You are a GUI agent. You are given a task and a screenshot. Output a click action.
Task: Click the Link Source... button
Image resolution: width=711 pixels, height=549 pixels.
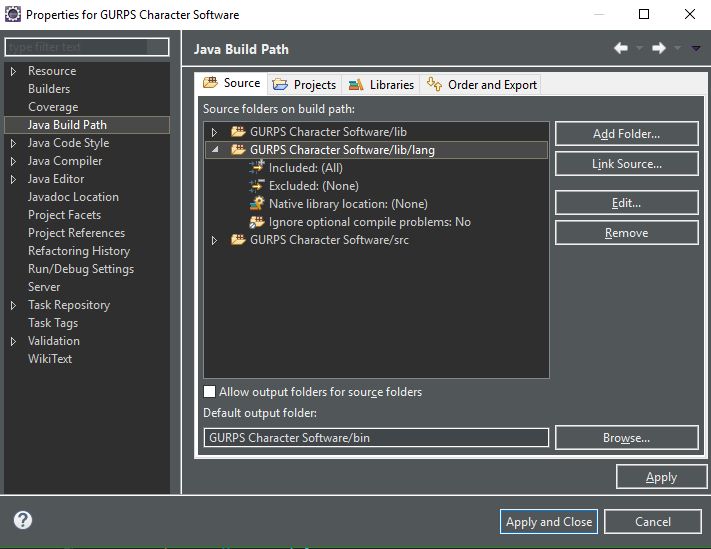point(626,164)
